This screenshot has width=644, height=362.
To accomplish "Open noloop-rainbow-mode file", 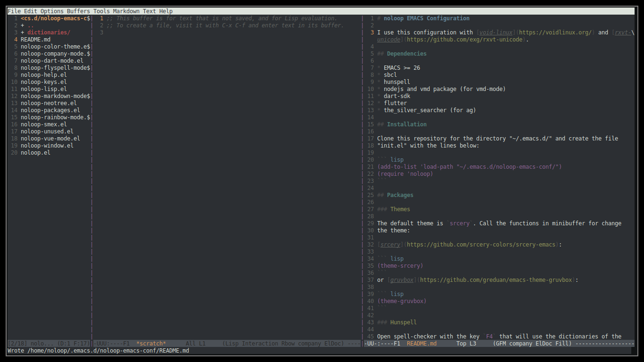I will (56, 117).
